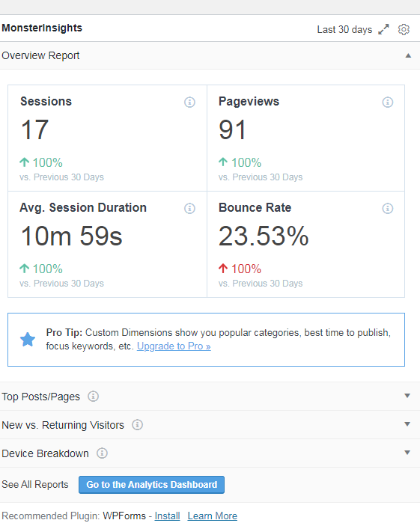Screen dimensions: 420x526
Task: Click New vs. Returning Visitors info icon
Action: 137,425
